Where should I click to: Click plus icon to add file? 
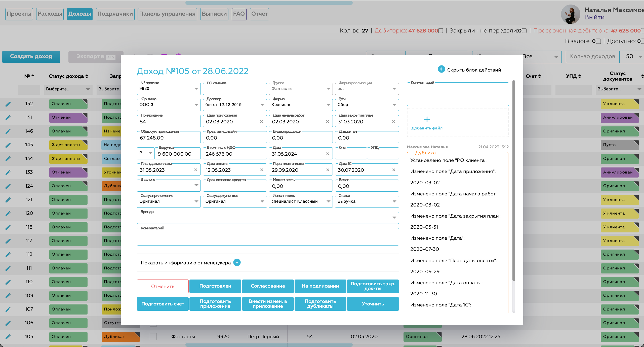pos(427,119)
